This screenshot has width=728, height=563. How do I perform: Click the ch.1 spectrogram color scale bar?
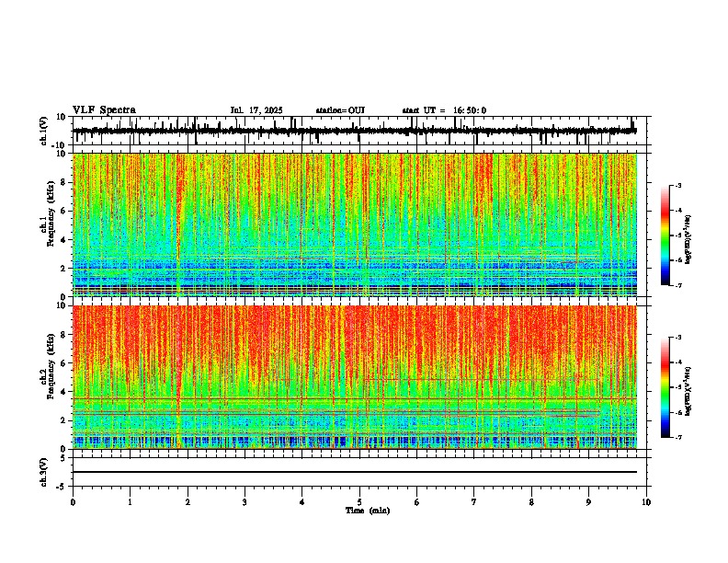(x=665, y=236)
